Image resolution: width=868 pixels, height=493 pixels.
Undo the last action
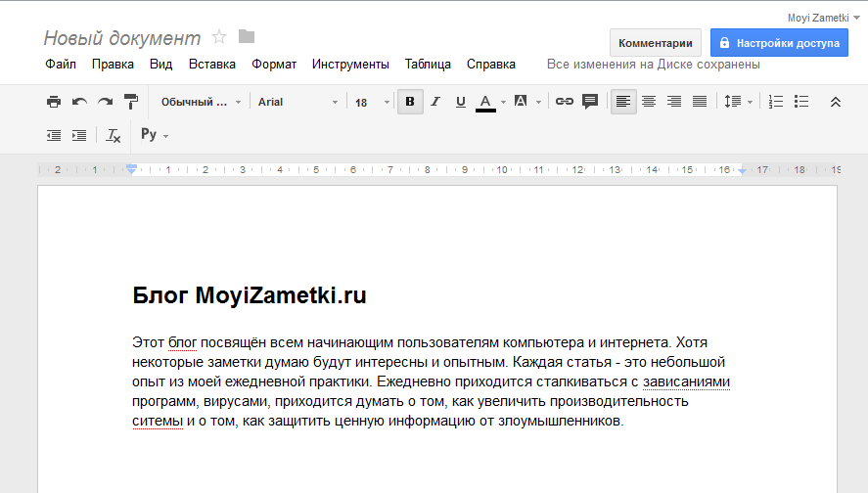coord(79,102)
